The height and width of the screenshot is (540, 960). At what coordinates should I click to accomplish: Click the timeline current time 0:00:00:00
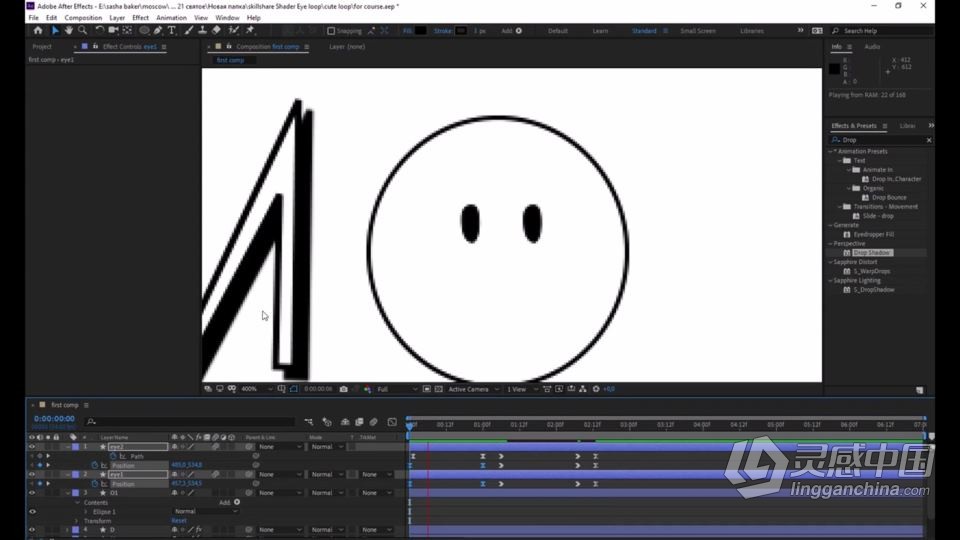54,419
